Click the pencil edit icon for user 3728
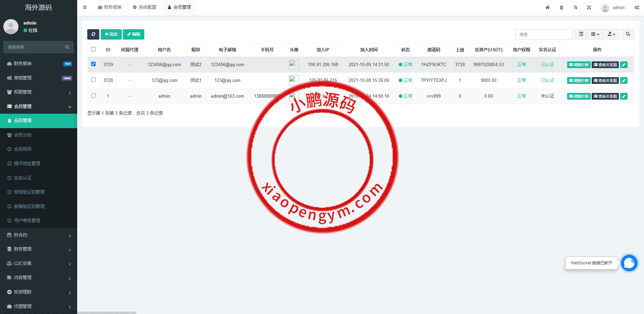Image resolution: width=644 pixels, height=314 pixels. 624,81
